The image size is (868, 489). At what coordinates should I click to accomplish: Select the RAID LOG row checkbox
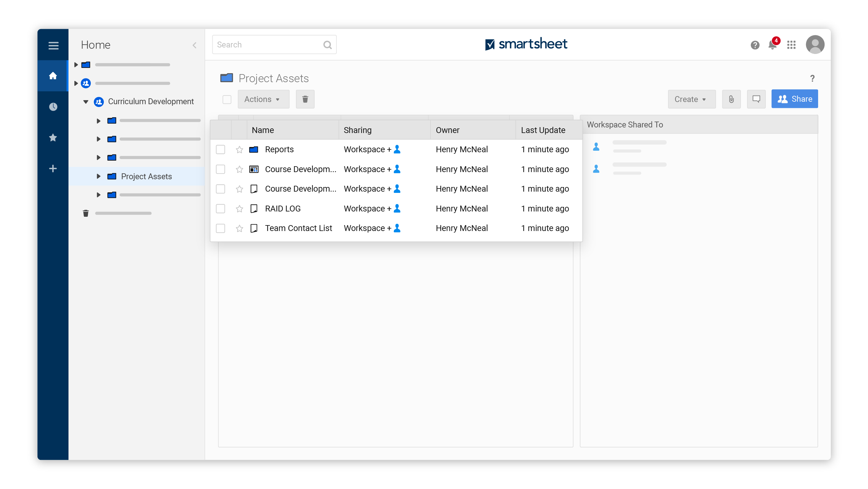(220, 209)
